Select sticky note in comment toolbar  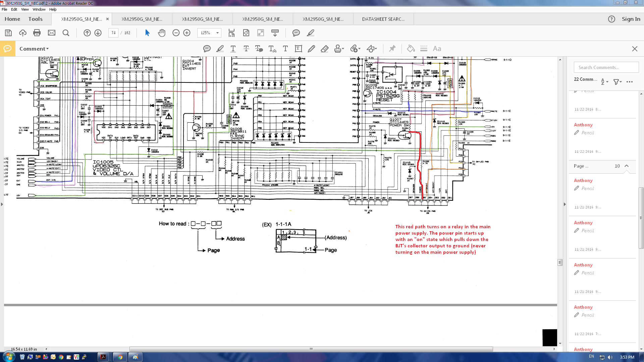click(x=207, y=49)
